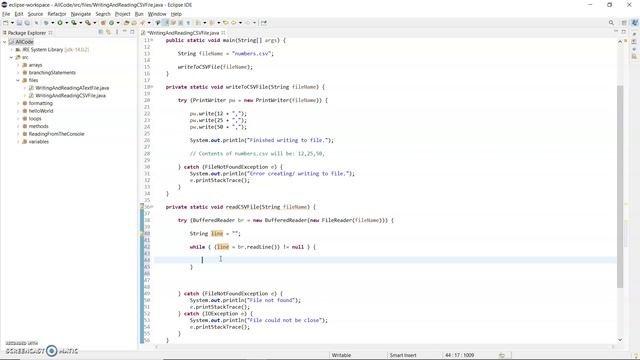Screen dimensions: 640x360
Task: Close the WritingAndReadingCSVFile.java editor tab
Action: coord(224,33)
